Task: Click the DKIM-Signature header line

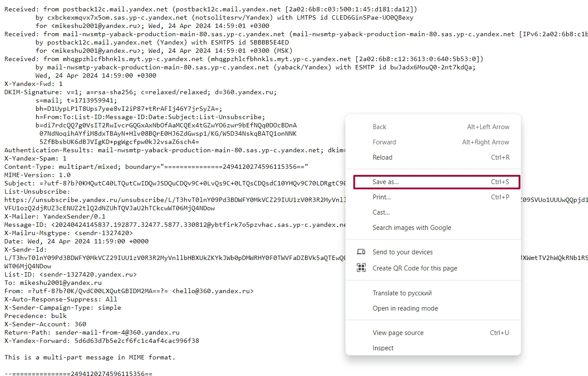Action: pos(140,92)
